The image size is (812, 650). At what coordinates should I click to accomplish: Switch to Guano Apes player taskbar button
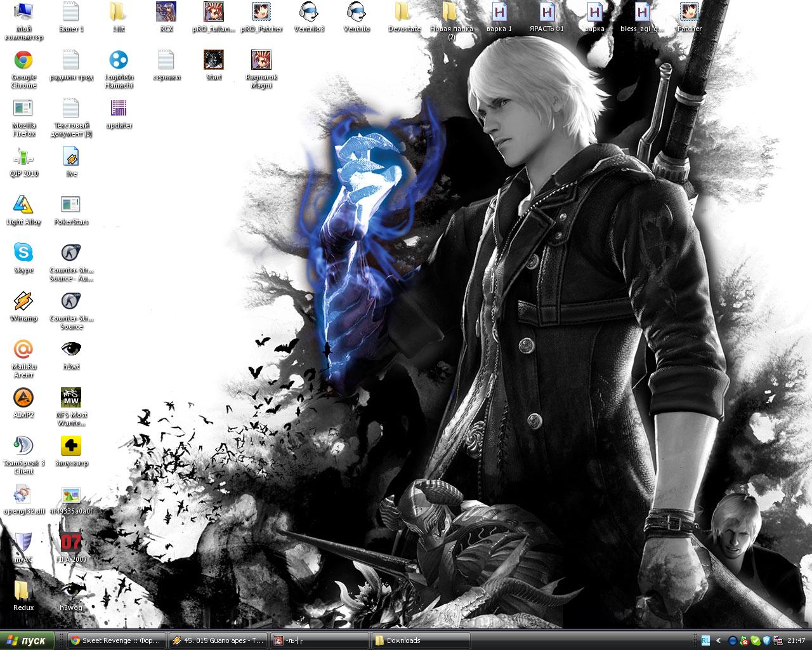(x=218, y=640)
